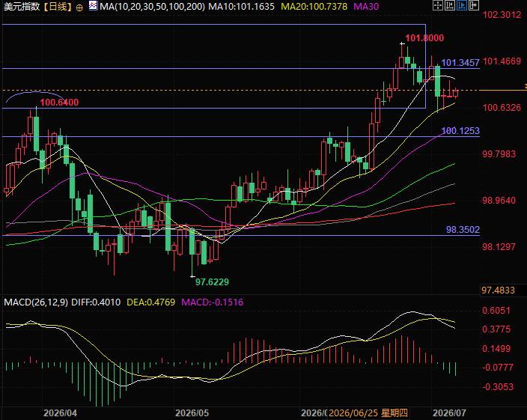The image size is (527, 420).
Task: Click the 美元指数 symbol title
Action: 22,7
